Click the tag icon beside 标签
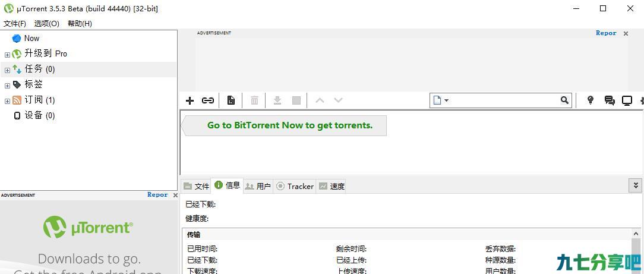Image resolution: width=644 pixels, height=274 pixels. (x=17, y=84)
